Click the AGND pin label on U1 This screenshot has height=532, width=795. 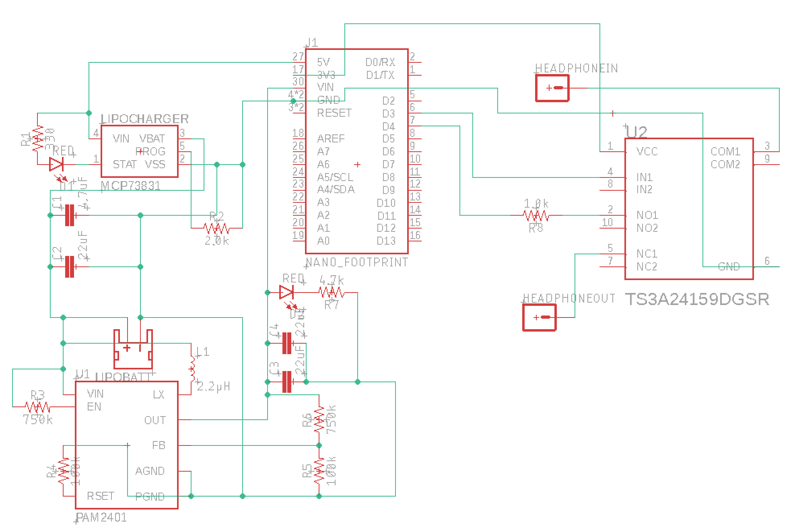[150, 471]
